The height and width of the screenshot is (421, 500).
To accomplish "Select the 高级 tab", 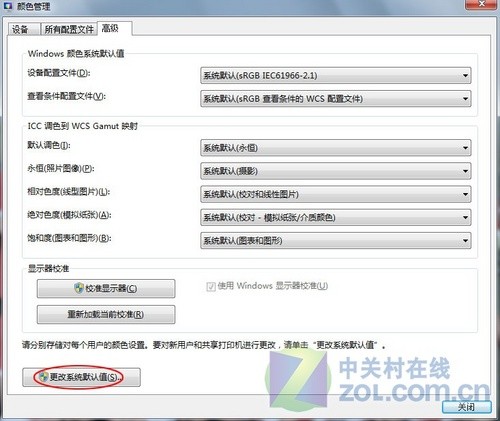I will click(115, 28).
